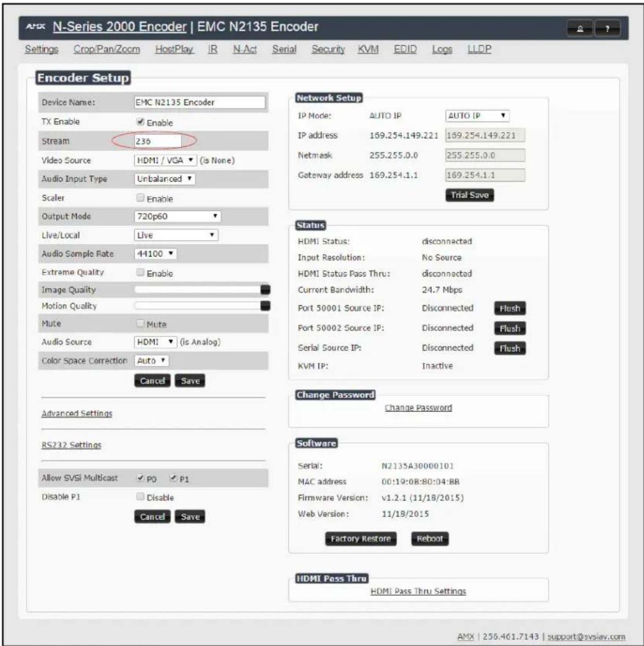Open HDMI Pass Thru Settings link
Viewport: 644px width, 646px height.
tap(419, 591)
